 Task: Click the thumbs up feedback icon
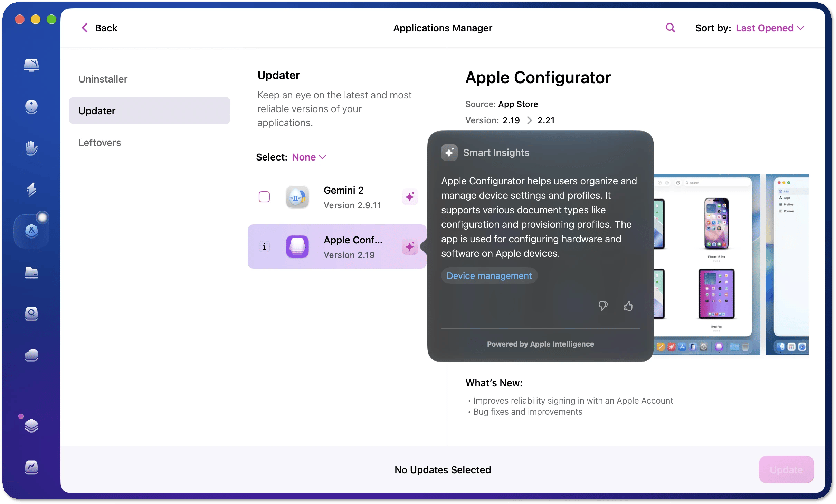point(628,306)
